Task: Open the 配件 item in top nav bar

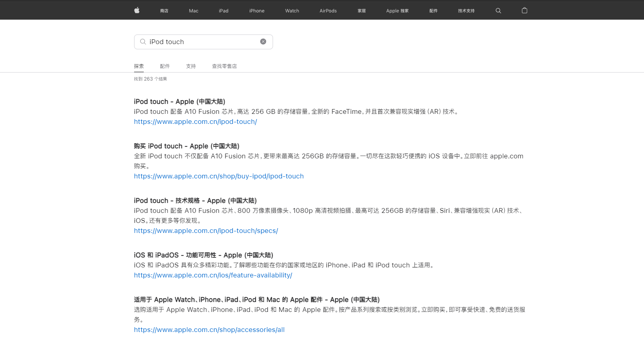Action: pos(434,11)
